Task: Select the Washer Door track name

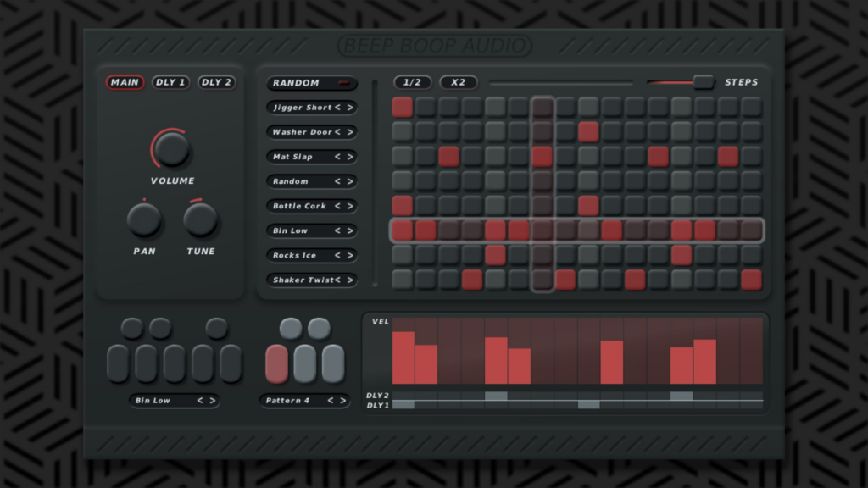Action: (303, 132)
